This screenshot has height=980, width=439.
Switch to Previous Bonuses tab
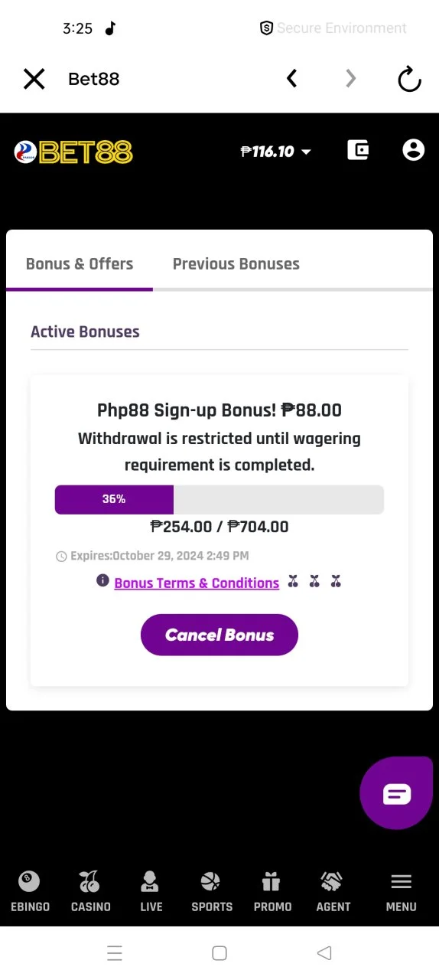coord(236,264)
